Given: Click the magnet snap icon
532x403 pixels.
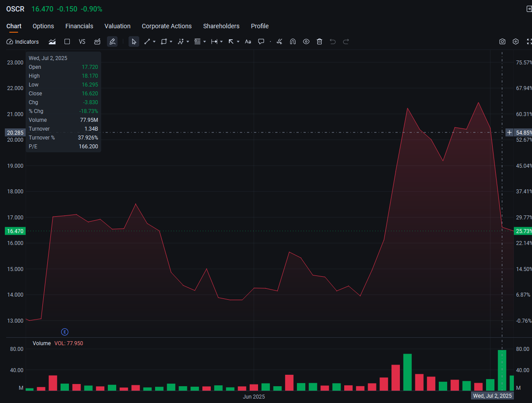Looking at the screenshot, I should [x=293, y=41].
